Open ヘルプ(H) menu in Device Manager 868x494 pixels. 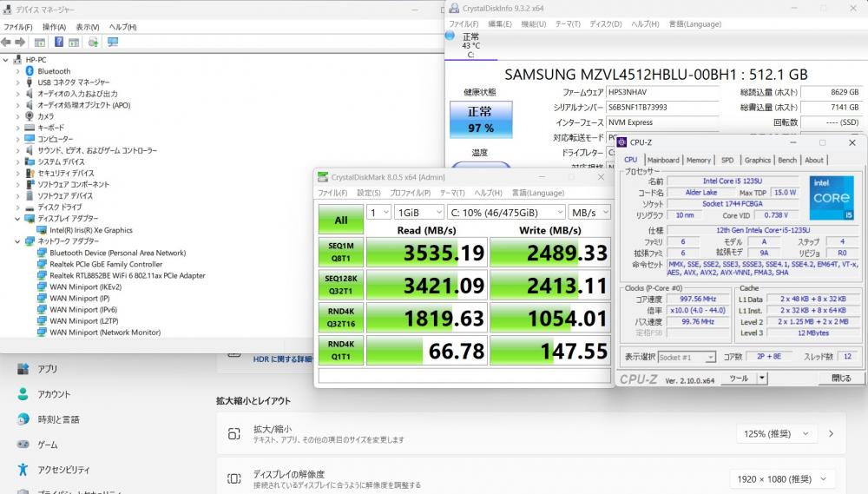(123, 27)
